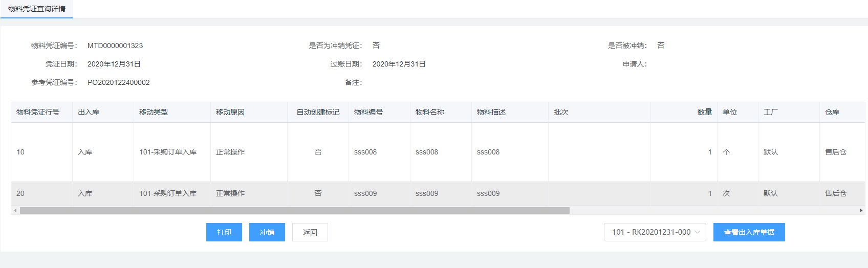Select the 自动创建标记 column header
Viewport: 868px width, 268px height.
tap(318, 112)
